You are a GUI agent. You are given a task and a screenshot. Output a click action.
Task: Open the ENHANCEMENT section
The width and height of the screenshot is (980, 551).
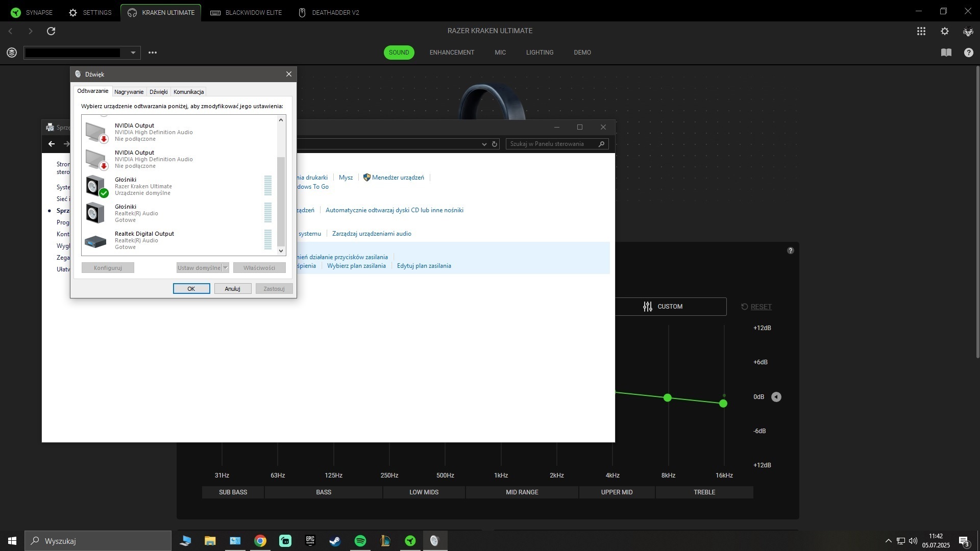point(452,53)
